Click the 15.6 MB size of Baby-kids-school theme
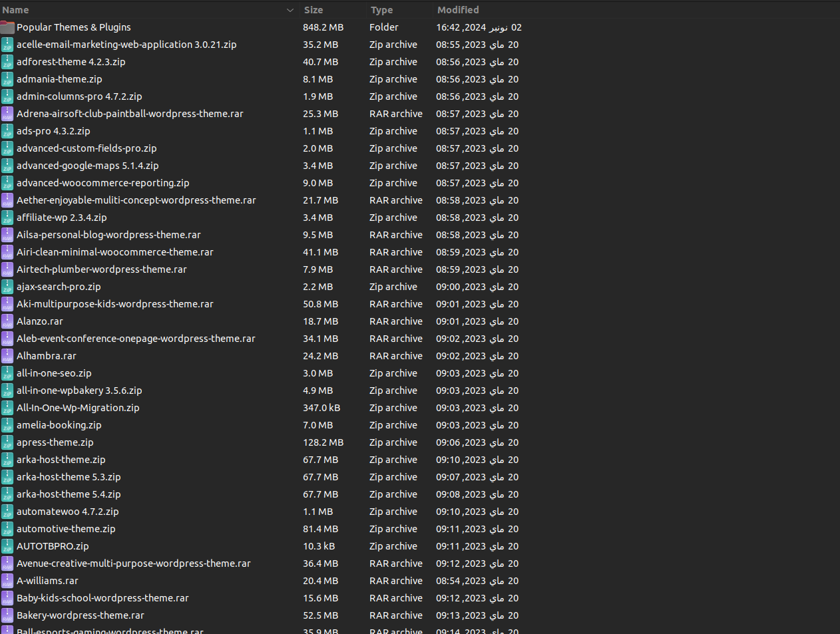Screen dimensions: 840x634 click(321, 598)
